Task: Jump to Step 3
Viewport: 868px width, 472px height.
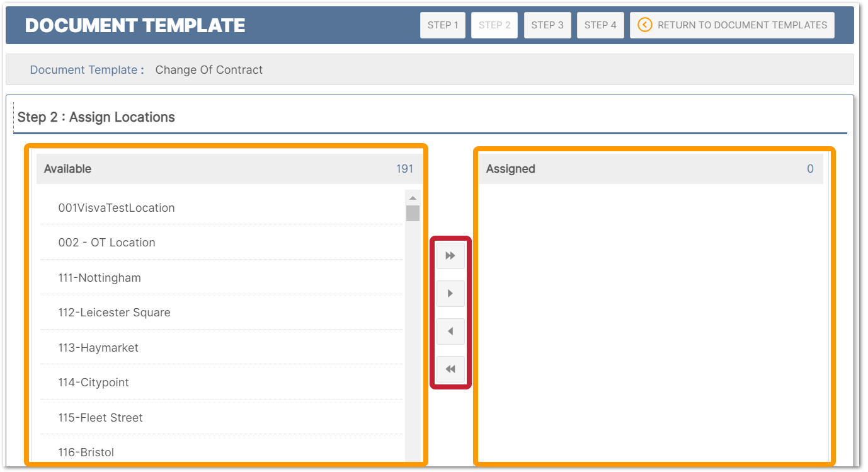Action: point(547,25)
